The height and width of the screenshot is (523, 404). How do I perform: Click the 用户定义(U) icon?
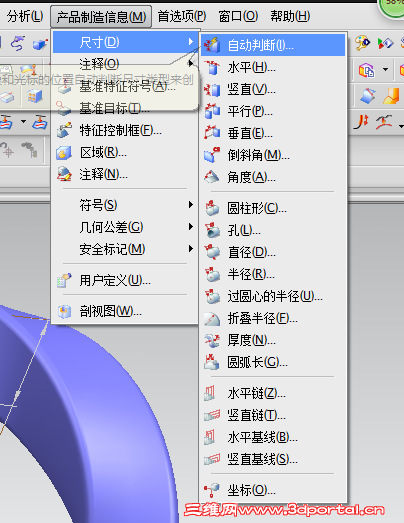pos(64,280)
